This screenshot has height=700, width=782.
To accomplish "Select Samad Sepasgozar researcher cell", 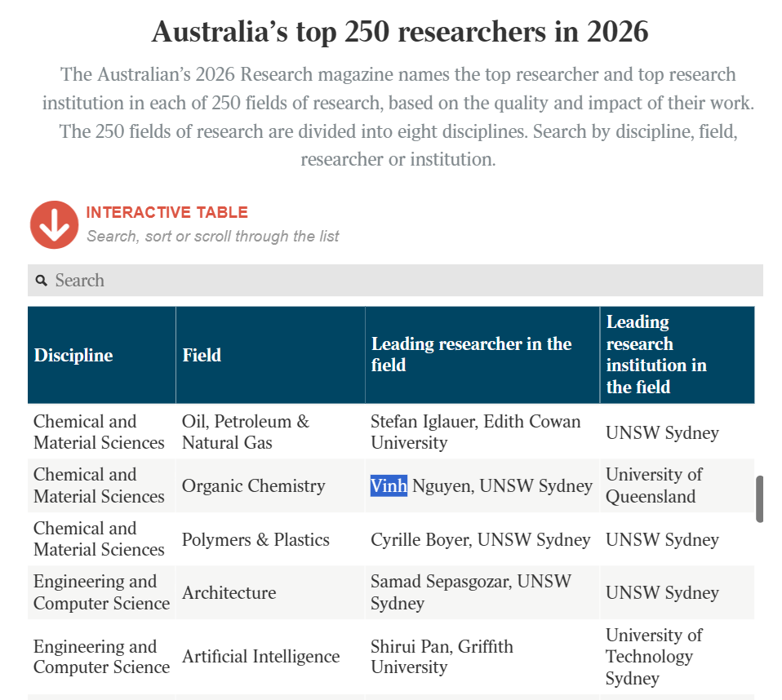I will [470, 593].
